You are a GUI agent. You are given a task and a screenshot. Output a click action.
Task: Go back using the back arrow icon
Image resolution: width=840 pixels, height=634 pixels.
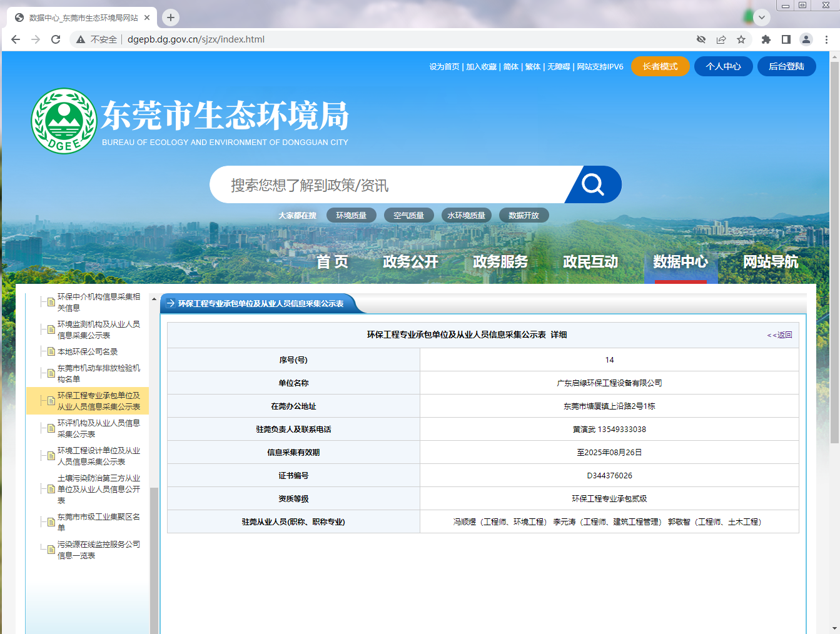click(15, 39)
